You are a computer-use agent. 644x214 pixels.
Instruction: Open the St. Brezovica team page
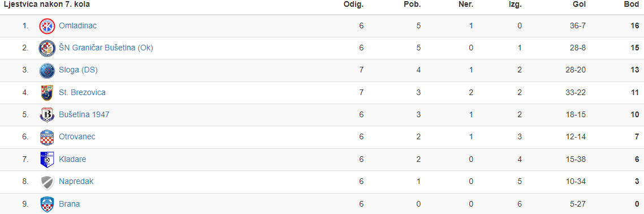click(x=82, y=93)
